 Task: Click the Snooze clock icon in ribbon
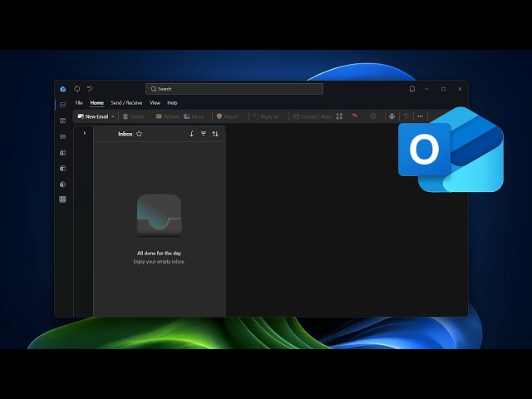click(373, 116)
